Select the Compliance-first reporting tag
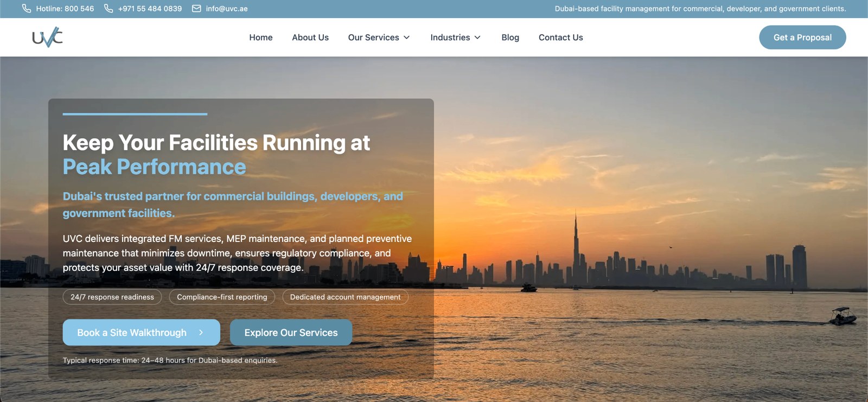Screen dimensions: 868x402 point(222,297)
